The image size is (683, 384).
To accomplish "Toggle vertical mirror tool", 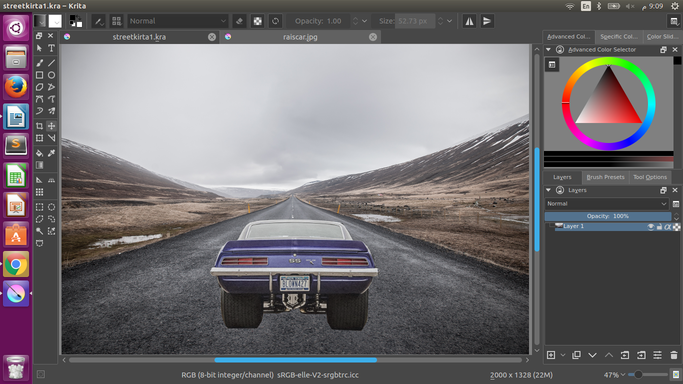I will click(x=487, y=21).
